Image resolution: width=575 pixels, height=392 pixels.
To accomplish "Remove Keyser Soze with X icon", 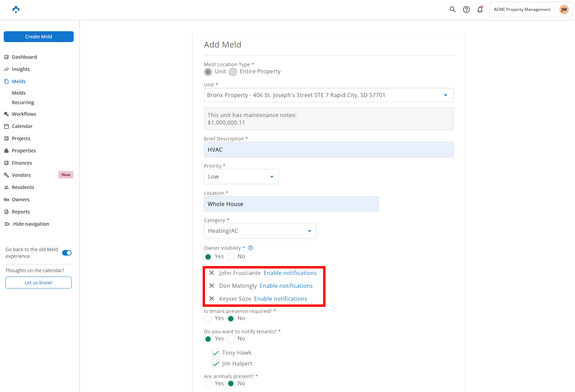I will pos(211,299).
